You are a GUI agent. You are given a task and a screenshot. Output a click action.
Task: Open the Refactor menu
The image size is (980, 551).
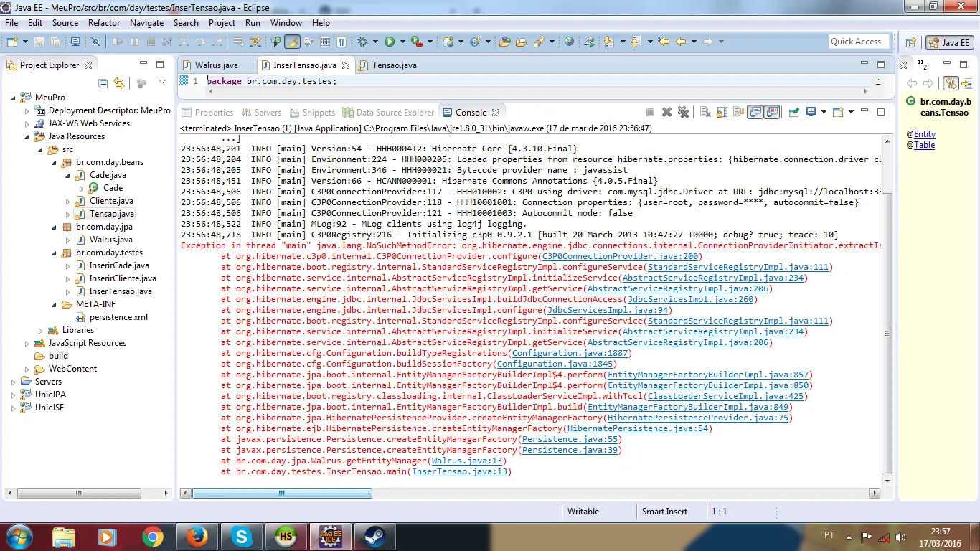click(x=104, y=23)
